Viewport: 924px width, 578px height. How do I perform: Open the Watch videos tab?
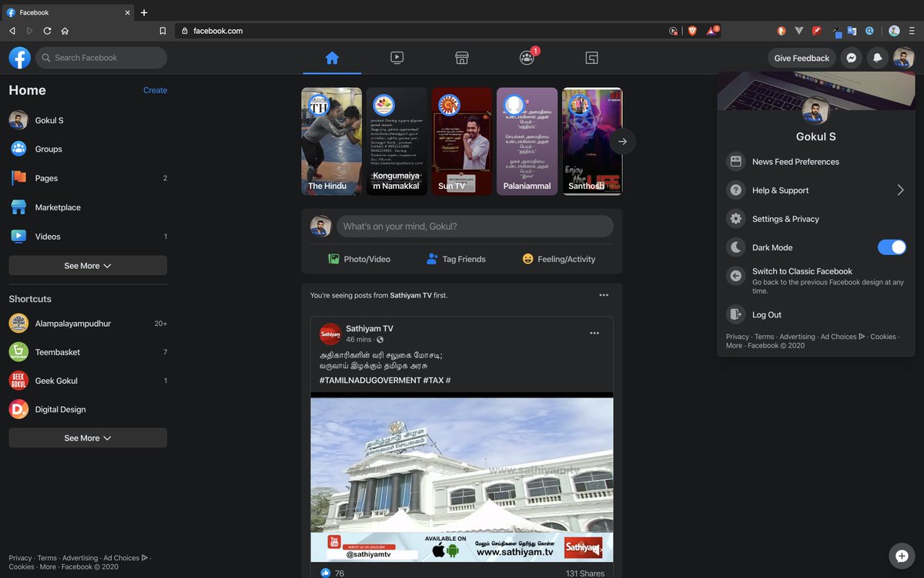pyautogui.click(x=397, y=58)
